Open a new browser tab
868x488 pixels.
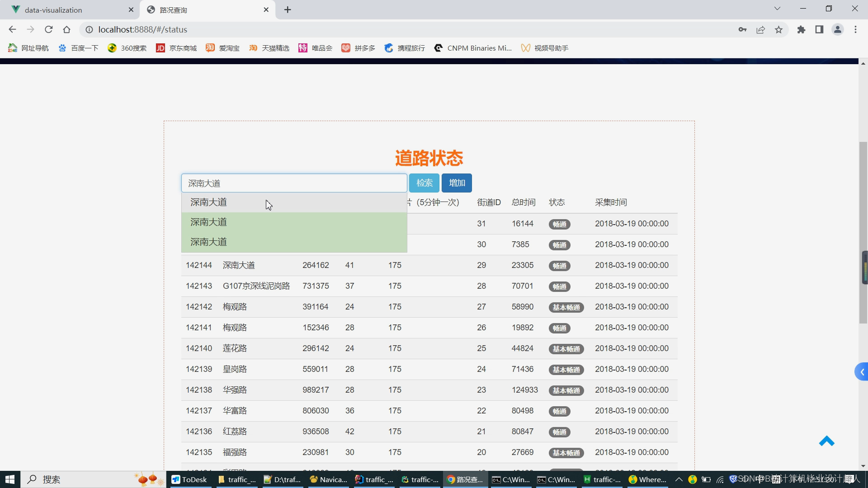click(x=288, y=9)
